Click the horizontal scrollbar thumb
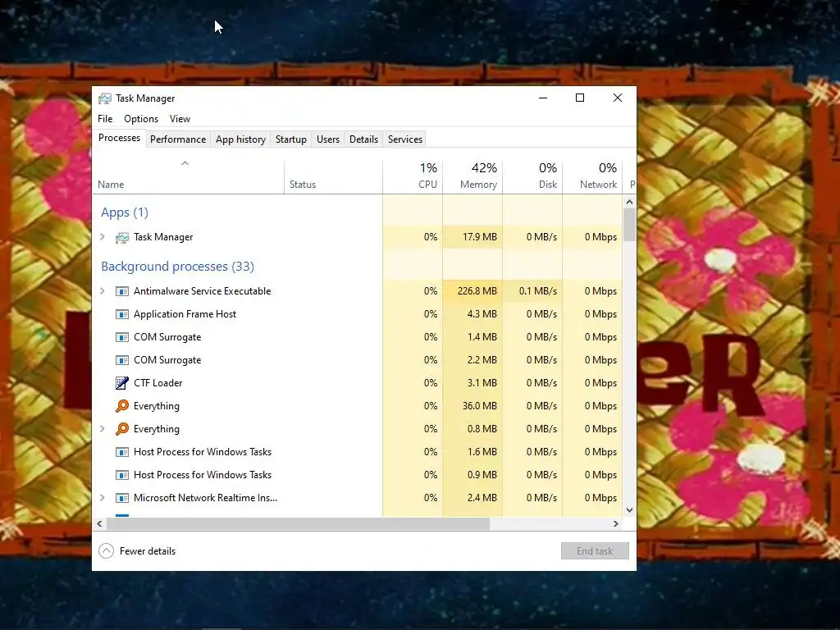This screenshot has width=840, height=630. (x=298, y=523)
